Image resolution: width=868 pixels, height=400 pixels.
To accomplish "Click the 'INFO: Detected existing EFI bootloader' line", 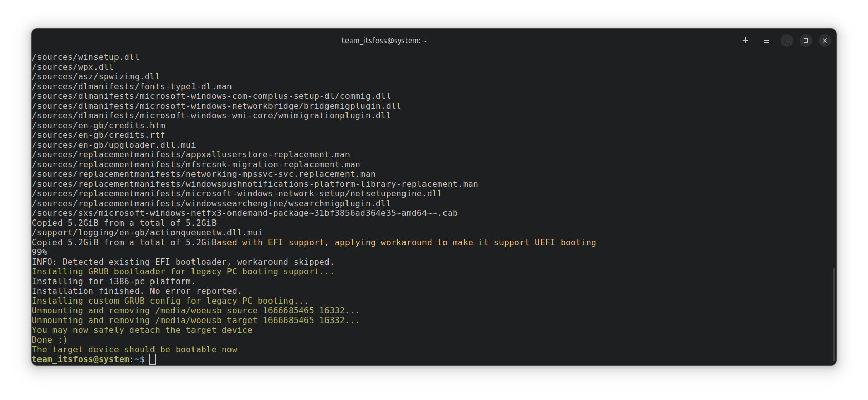I will [x=182, y=262].
